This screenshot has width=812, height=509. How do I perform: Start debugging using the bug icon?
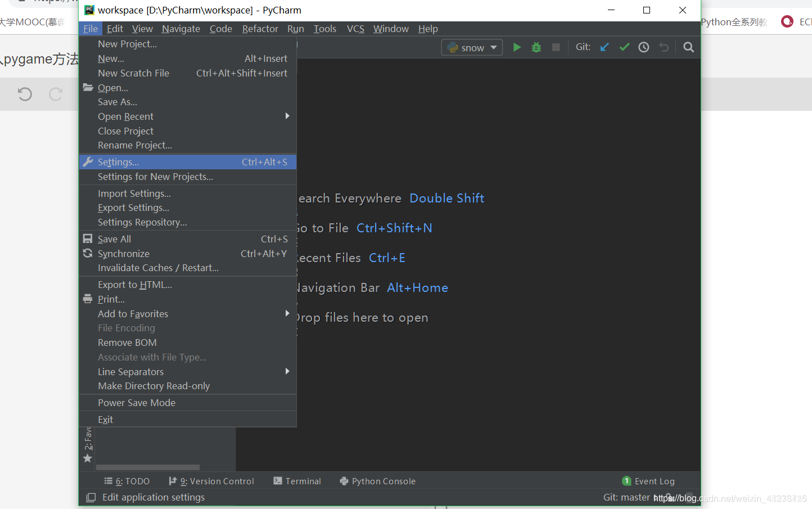pos(536,47)
